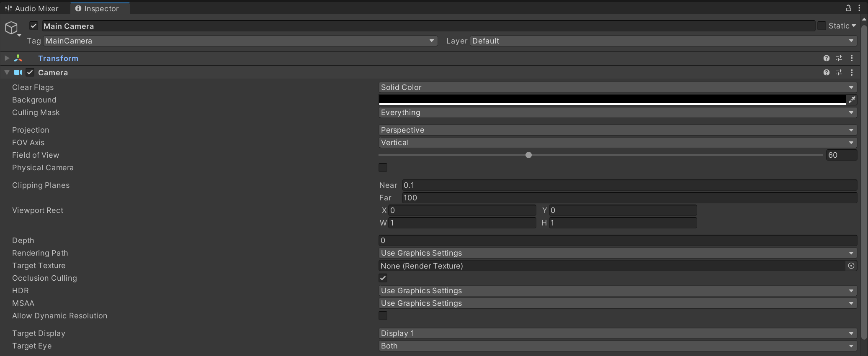Click Viewport Rect W field
This screenshot has height=356, width=868.
[x=462, y=223]
